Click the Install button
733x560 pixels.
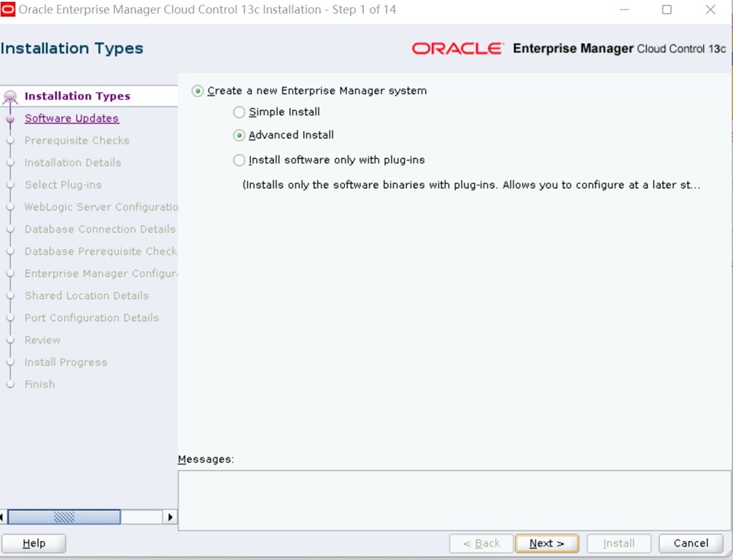[619, 543]
